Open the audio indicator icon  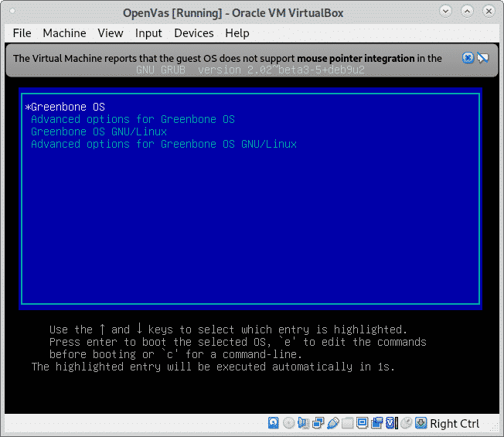[x=304, y=423]
